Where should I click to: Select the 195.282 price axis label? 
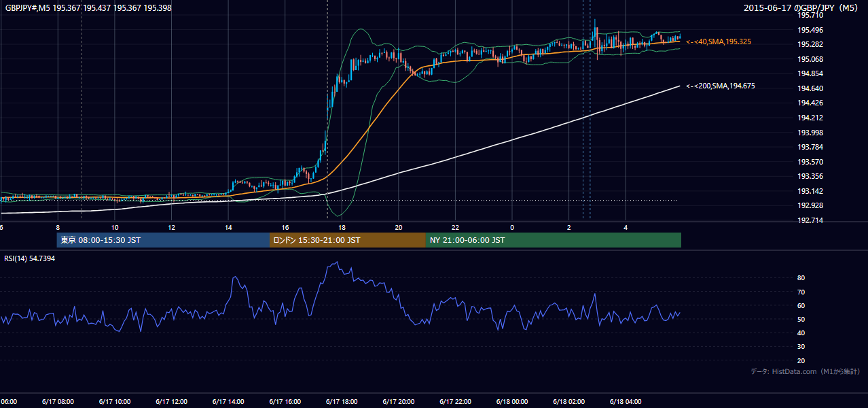pos(810,44)
